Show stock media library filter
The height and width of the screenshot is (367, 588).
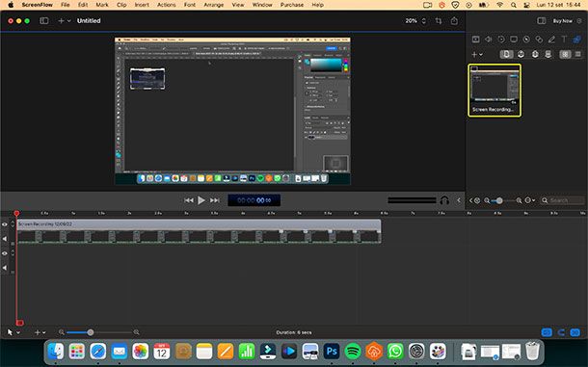[x=535, y=54]
